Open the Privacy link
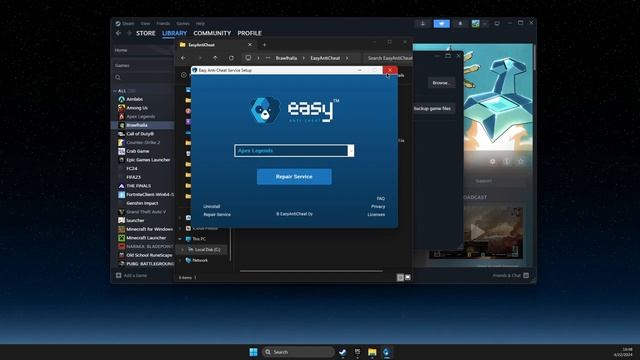The image size is (640, 360). 378,207
